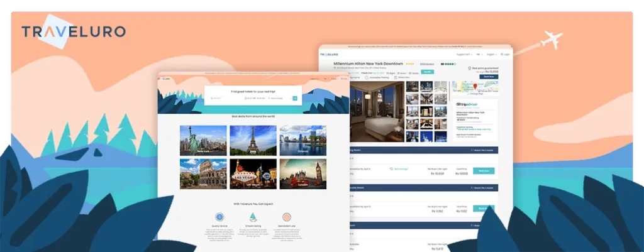Click the Best Savings heart icon

[x=391, y=168]
